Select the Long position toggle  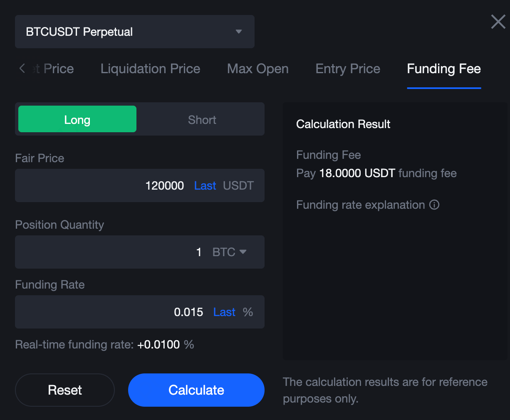pos(77,119)
